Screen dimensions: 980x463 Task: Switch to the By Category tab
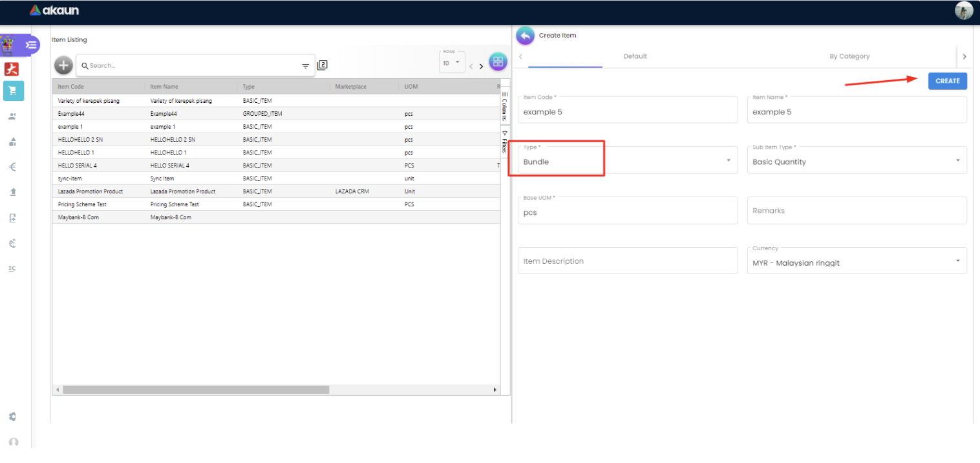[849, 56]
